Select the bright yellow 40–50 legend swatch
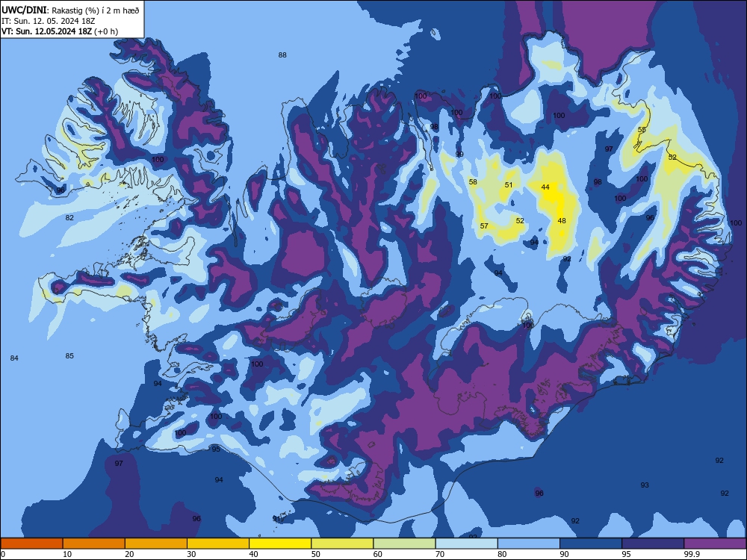This screenshot has width=747, height=560. point(280,544)
